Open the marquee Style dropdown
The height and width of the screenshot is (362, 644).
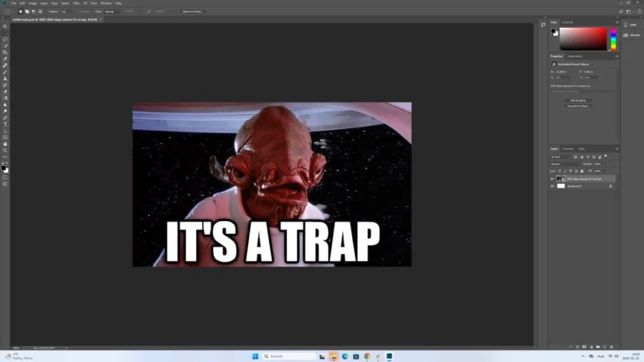pyautogui.click(x=113, y=12)
